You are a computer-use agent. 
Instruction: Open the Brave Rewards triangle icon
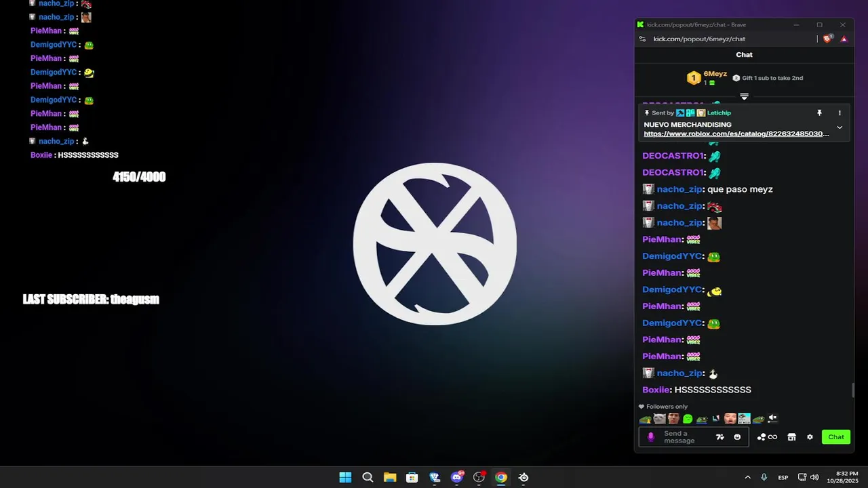(844, 39)
